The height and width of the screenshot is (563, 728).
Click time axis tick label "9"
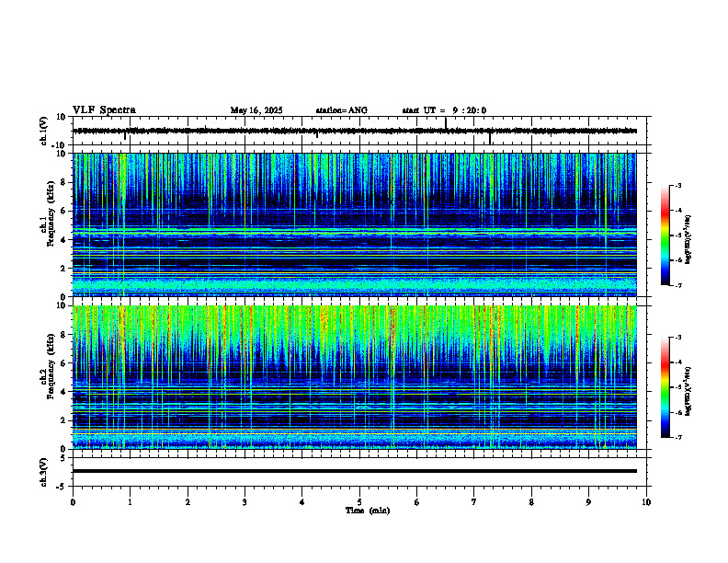click(x=588, y=502)
